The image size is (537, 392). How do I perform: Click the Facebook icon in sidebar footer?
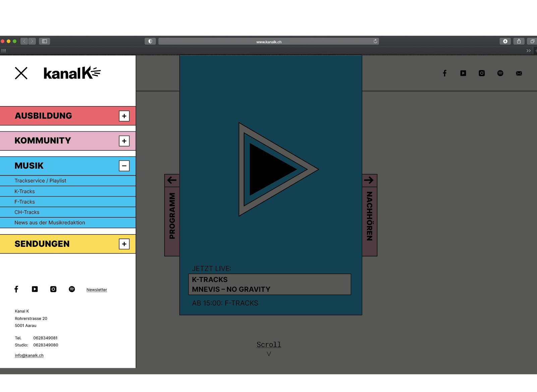pyautogui.click(x=16, y=289)
